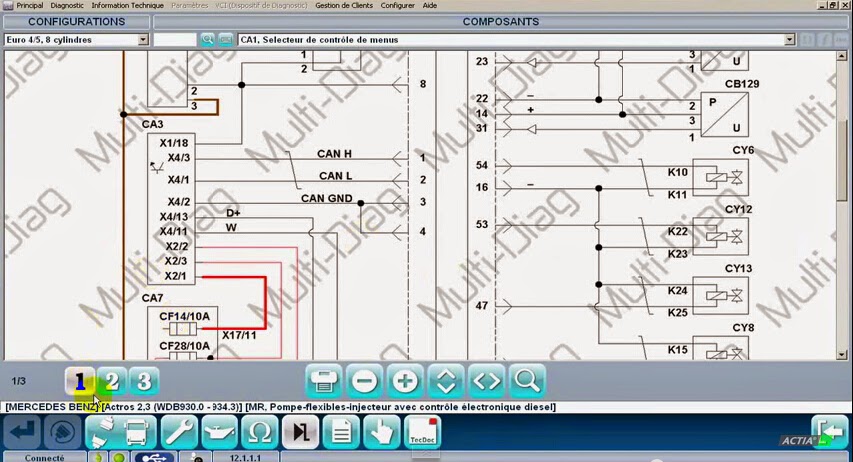Click the X17/11 connector label
Viewport: 853px width, 462px height.
point(239,335)
